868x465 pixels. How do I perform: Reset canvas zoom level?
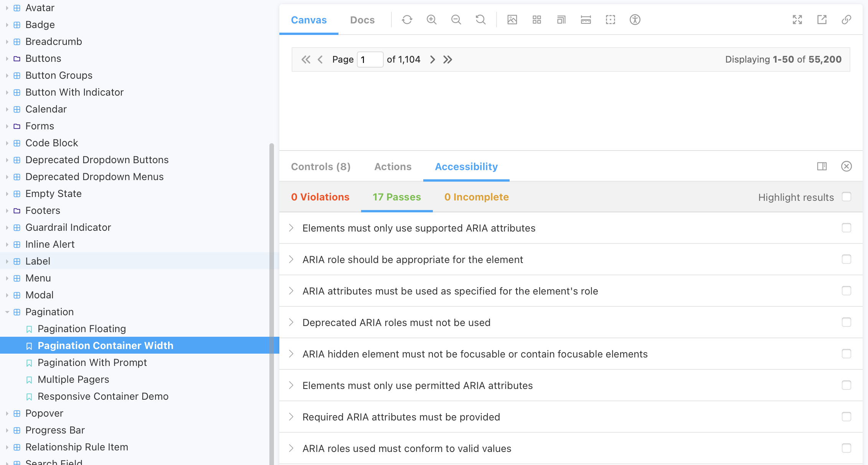[480, 20]
